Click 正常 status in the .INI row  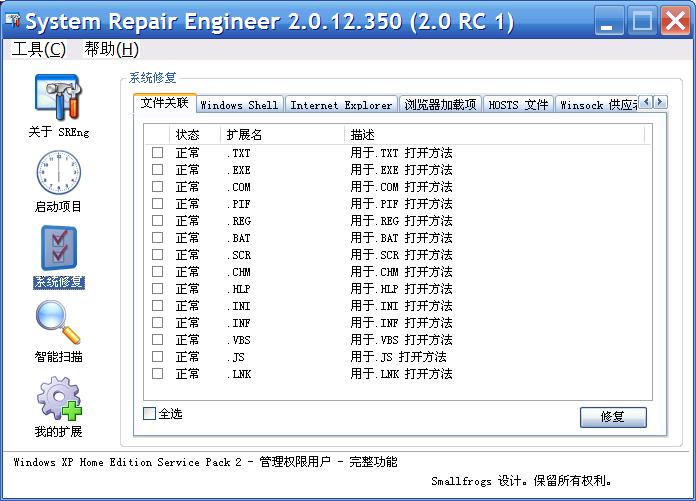[187, 306]
